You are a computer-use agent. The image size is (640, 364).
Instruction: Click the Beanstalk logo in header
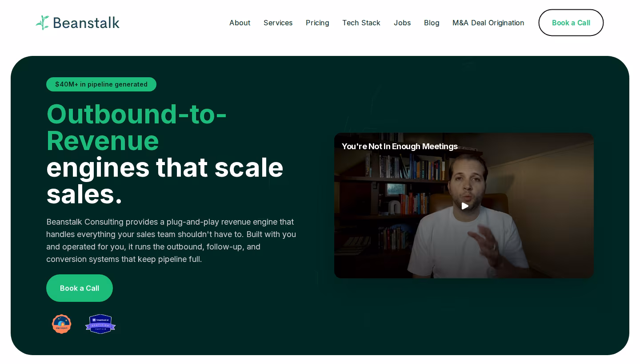click(78, 23)
